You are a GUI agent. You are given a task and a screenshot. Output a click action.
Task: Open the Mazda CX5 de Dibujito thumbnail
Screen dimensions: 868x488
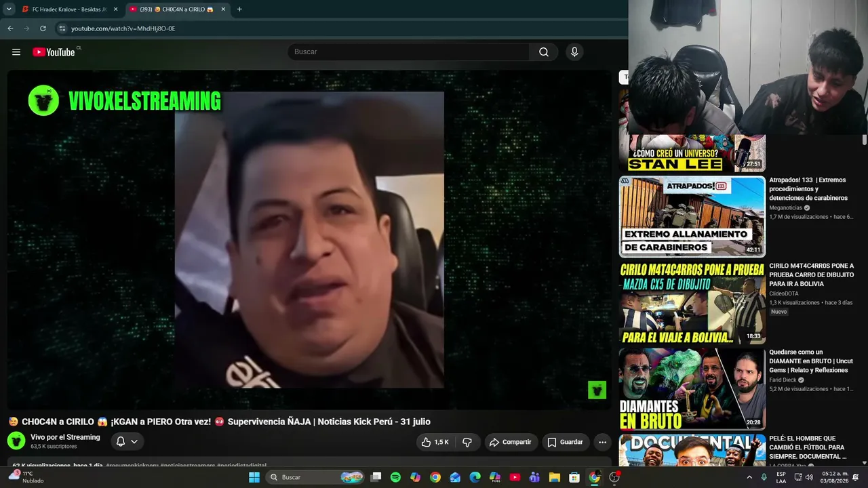coord(692,303)
